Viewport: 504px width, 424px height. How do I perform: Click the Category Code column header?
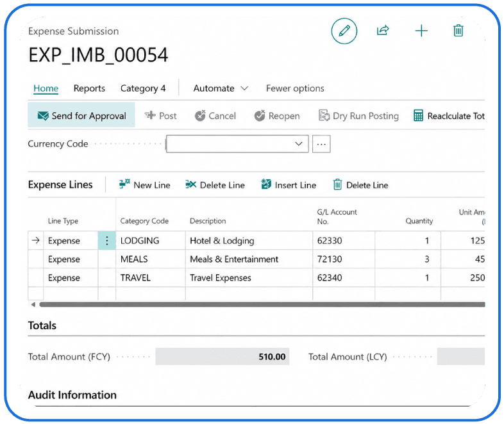[x=144, y=221]
